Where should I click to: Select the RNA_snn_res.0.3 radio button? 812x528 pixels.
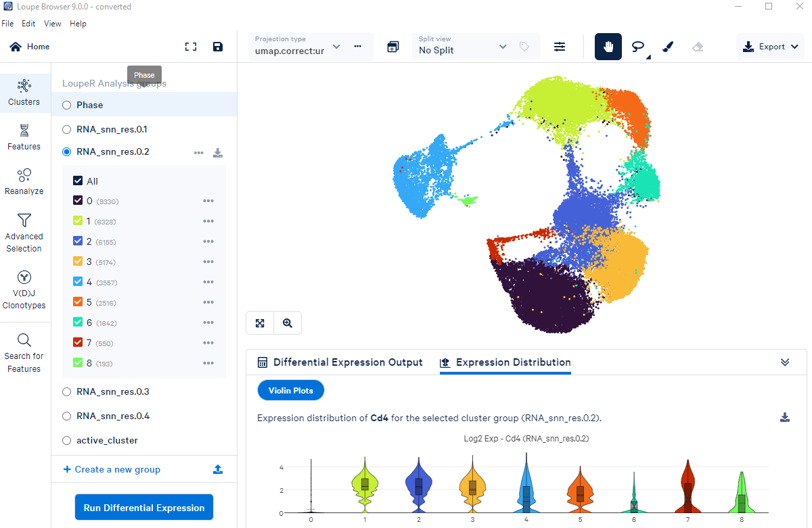[66, 391]
